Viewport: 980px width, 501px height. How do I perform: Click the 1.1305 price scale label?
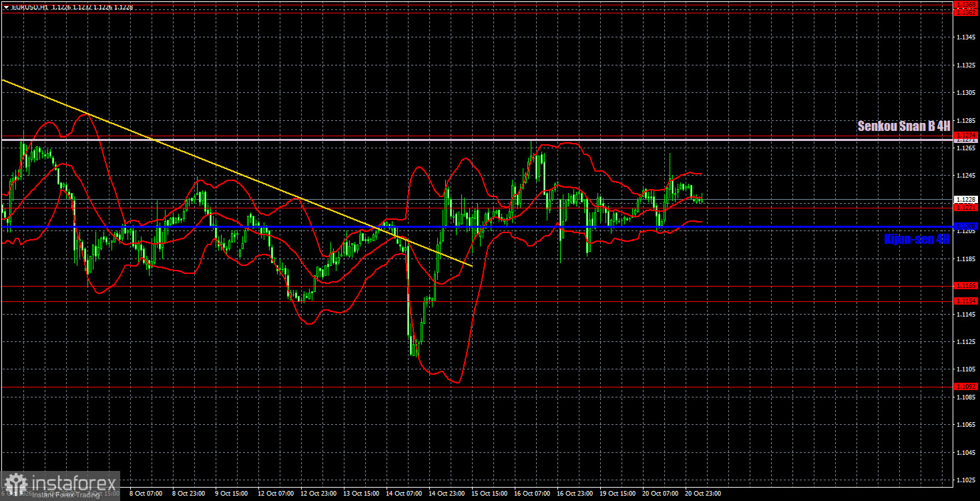click(966, 93)
